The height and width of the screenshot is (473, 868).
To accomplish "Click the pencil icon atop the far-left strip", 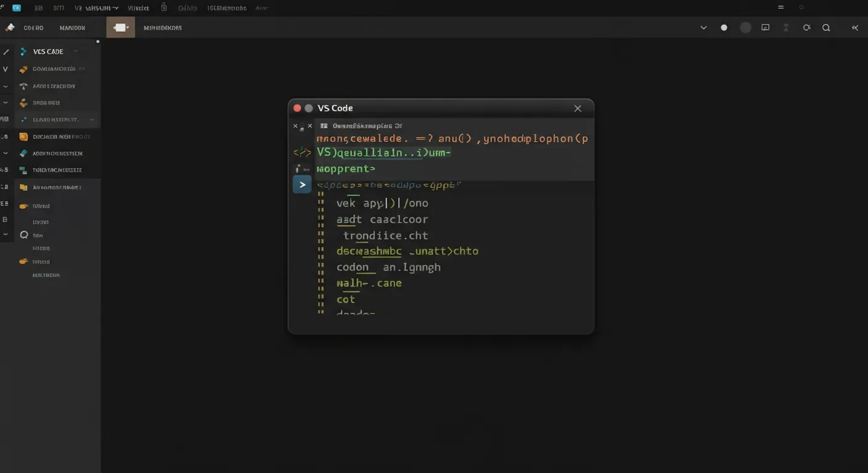I will coord(6,52).
